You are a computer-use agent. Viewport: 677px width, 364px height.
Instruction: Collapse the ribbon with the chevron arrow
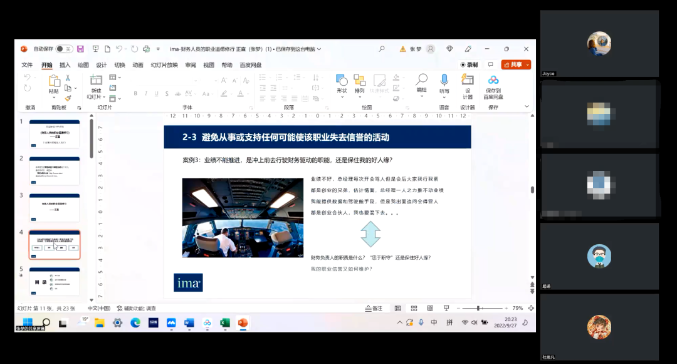coord(526,106)
